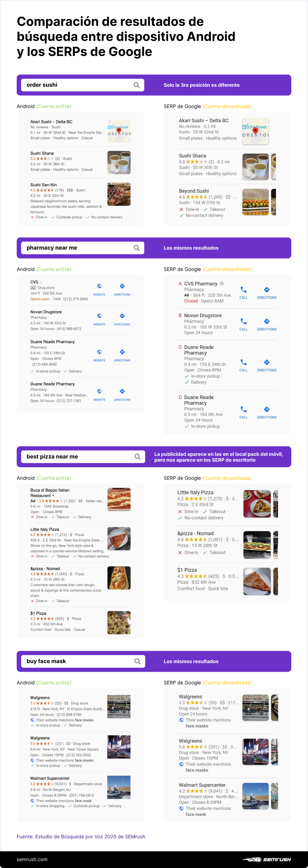The image size is (308, 868).
Task: Click Novan Drugstore directions icon in SERP list
Action: (267, 321)
